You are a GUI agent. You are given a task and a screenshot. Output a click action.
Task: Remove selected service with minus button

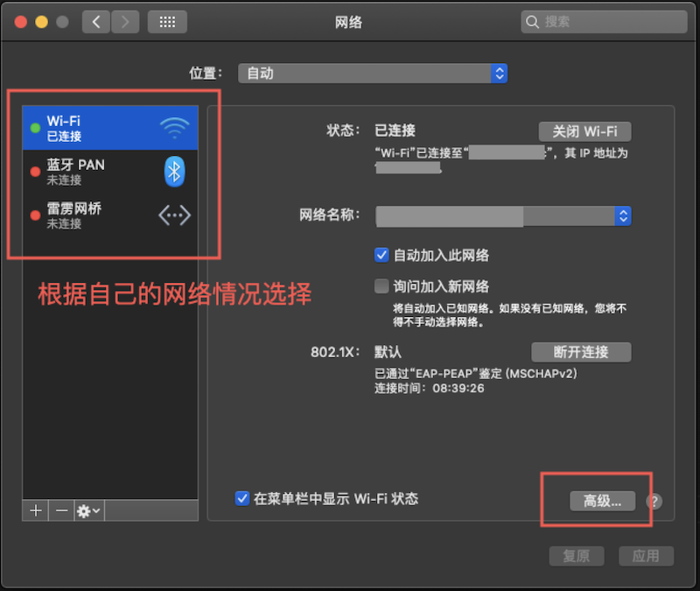[61, 510]
